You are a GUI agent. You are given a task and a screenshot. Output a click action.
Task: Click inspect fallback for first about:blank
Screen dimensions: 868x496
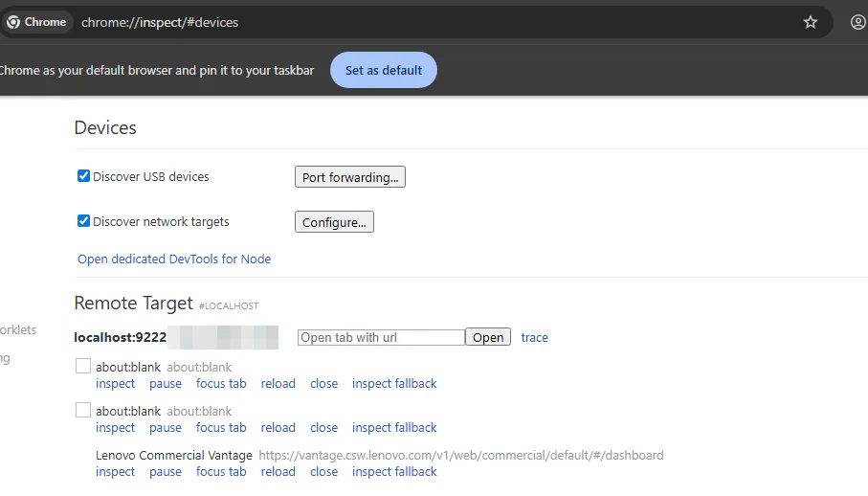click(x=394, y=383)
